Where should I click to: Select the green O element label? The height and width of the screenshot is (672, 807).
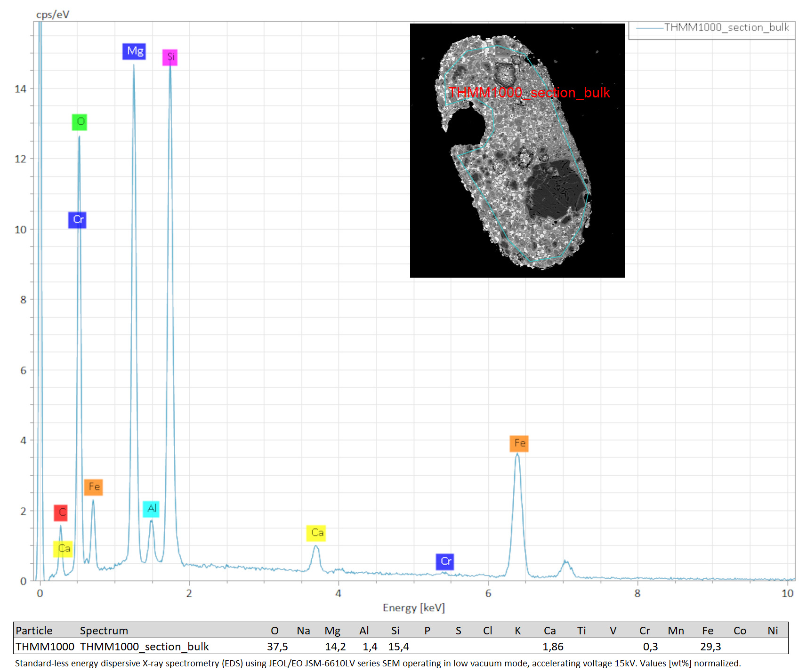[x=80, y=122]
